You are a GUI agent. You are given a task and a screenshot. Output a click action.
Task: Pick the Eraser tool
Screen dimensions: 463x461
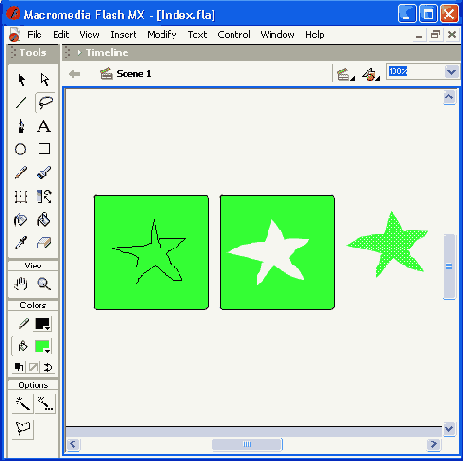44,243
